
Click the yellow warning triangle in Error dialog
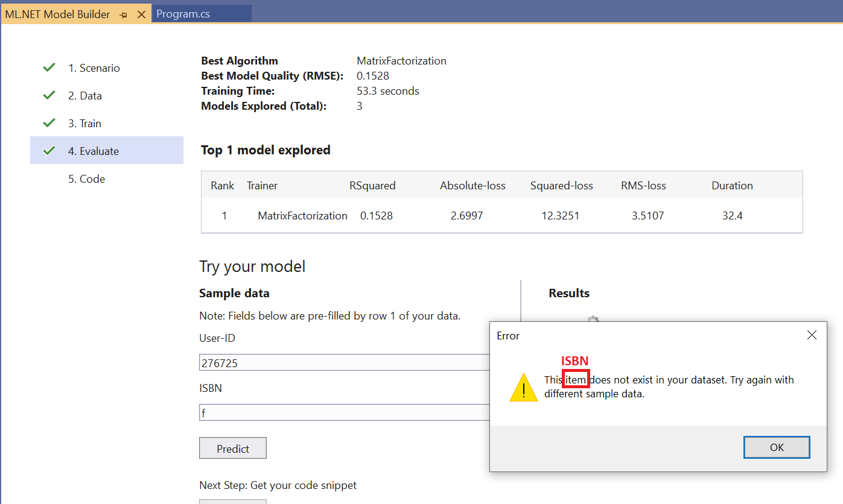(x=523, y=386)
